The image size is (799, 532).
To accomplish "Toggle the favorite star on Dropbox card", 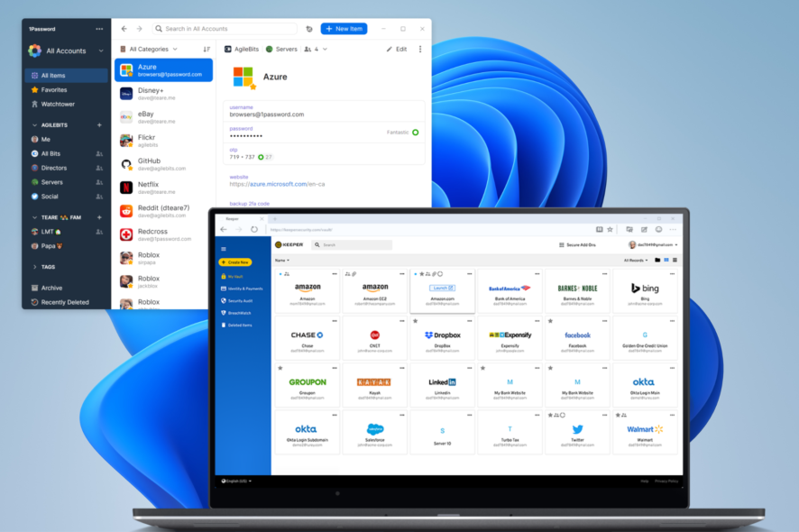I will tap(416, 321).
